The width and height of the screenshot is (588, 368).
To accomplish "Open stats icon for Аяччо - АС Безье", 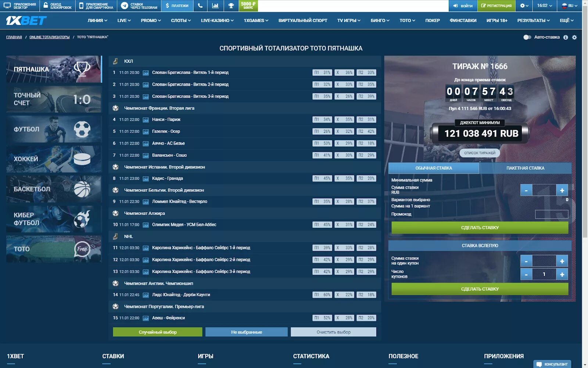I will (x=146, y=144).
